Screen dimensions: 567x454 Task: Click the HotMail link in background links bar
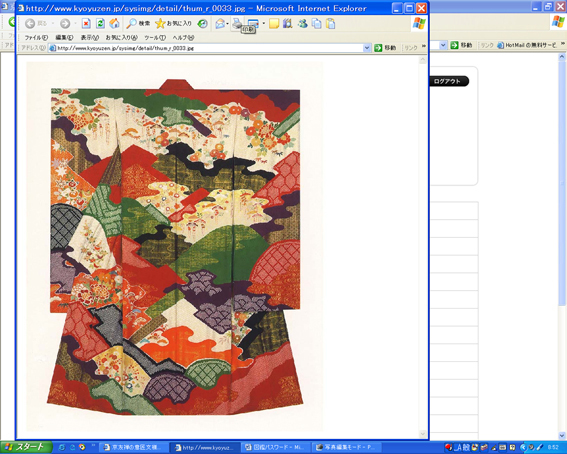[x=526, y=45]
